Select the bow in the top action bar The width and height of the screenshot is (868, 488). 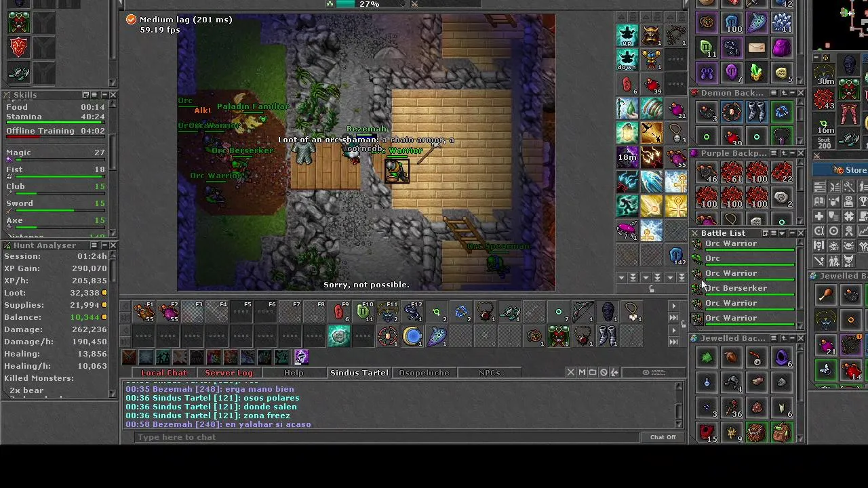click(583, 312)
